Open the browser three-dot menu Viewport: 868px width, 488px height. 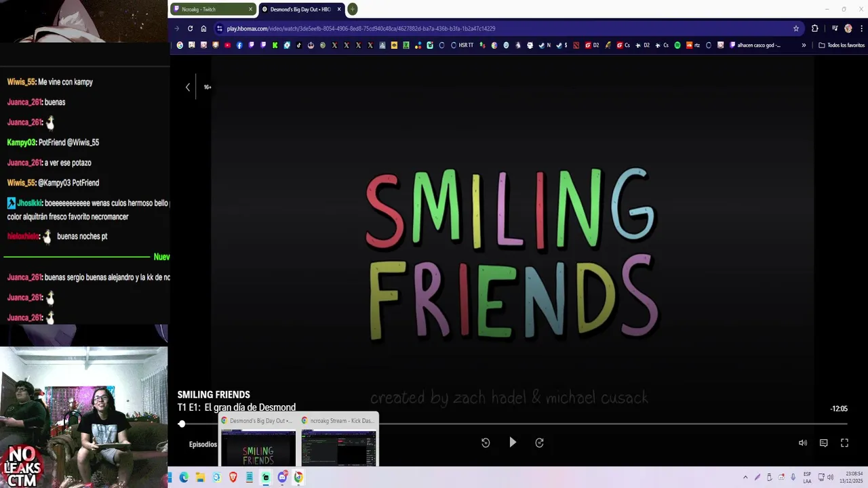tap(862, 28)
